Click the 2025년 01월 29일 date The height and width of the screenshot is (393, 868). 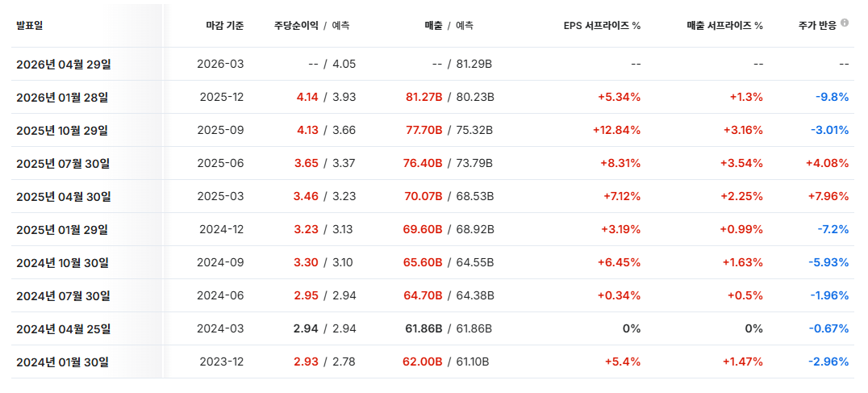click(62, 229)
